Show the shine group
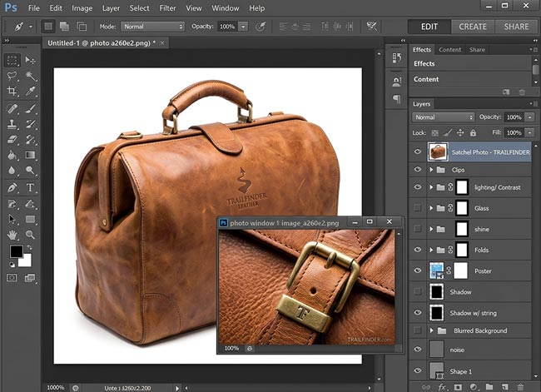This screenshot has height=392, width=541. tap(418, 229)
